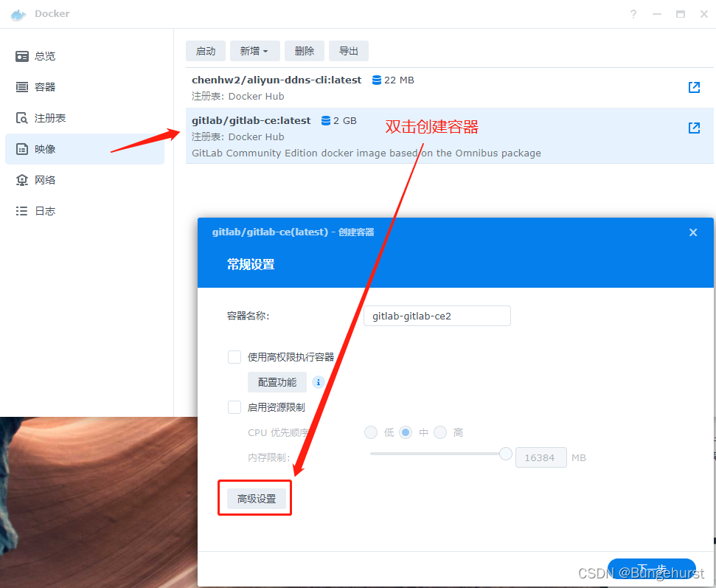The width and height of the screenshot is (716, 588).
Task: Open details of gitlab/gitlab-ce via external link icon
Action: [x=694, y=127]
